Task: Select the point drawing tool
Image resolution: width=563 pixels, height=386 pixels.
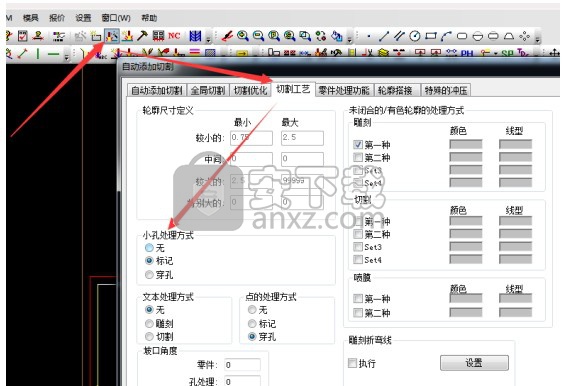Action: [369, 36]
